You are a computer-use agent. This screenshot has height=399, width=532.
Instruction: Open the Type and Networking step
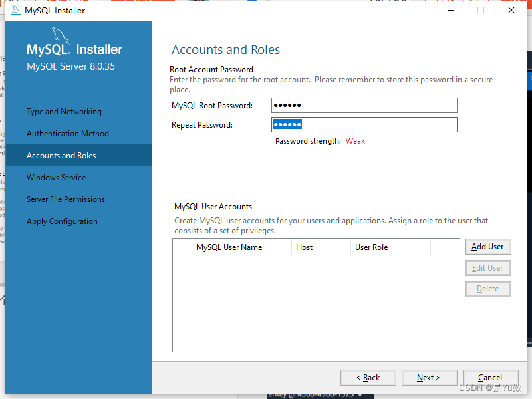pyautogui.click(x=64, y=112)
